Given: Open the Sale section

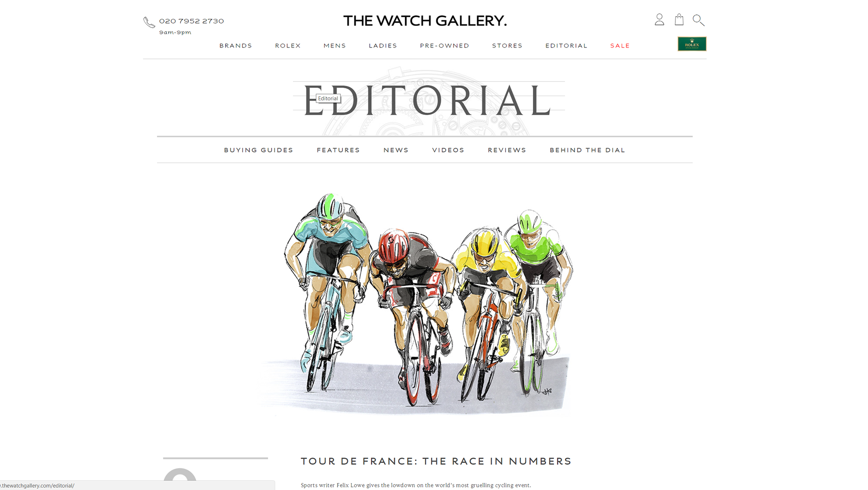Looking at the screenshot, I should (x=620, y=46).
